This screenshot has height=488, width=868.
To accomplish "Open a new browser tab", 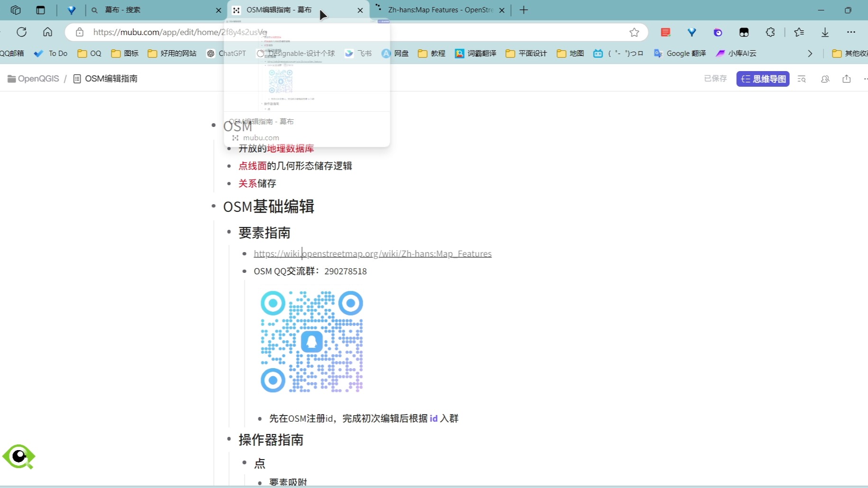I will 524,10.
